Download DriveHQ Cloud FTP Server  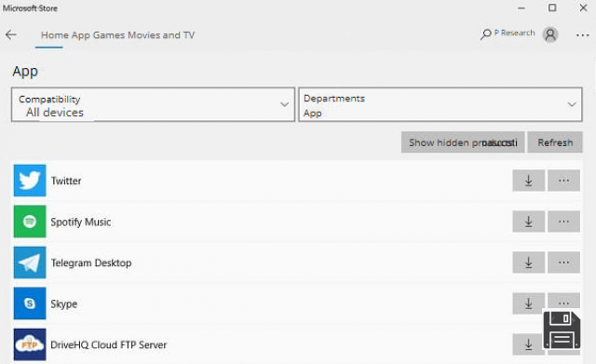(x=528, y=344)
